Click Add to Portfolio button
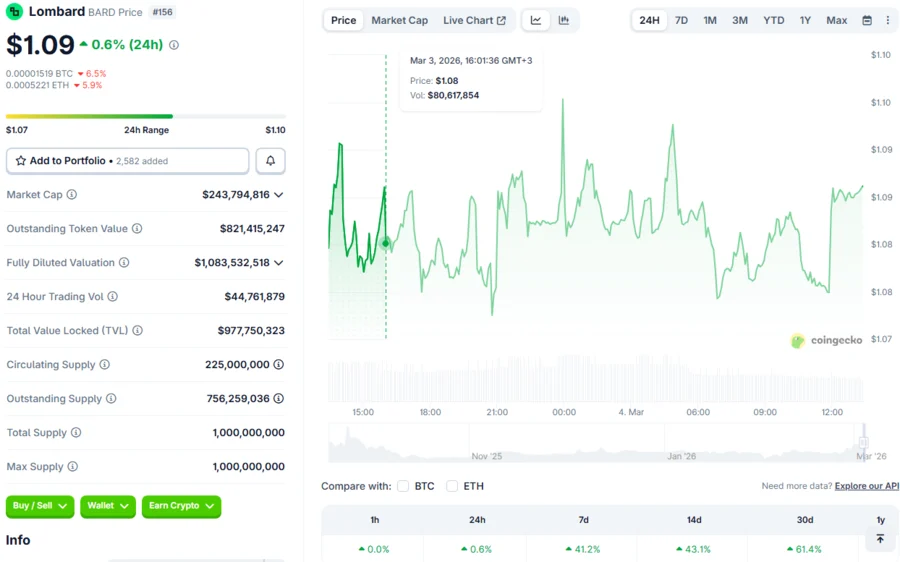The height and width of the screenshot is (562, 900). pyautogui.click(x=127, y=161)
